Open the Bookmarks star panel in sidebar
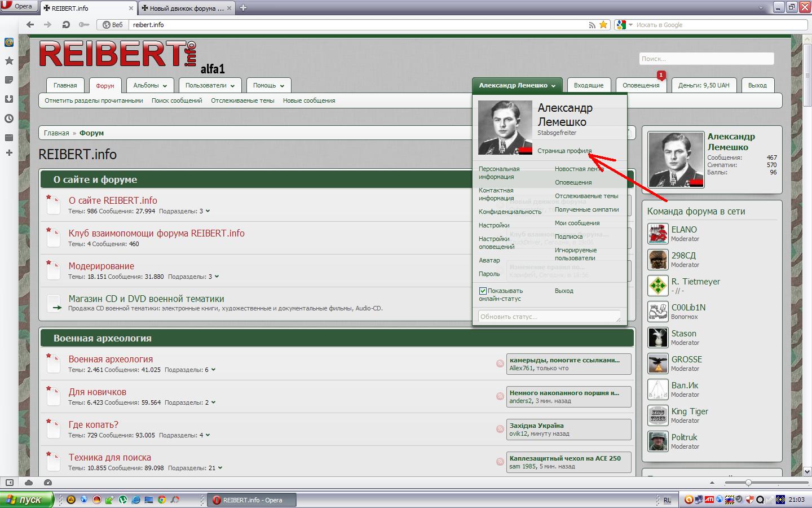Viewport: 812px width, 508px height. pyautogui.click(x=9, y=61)
